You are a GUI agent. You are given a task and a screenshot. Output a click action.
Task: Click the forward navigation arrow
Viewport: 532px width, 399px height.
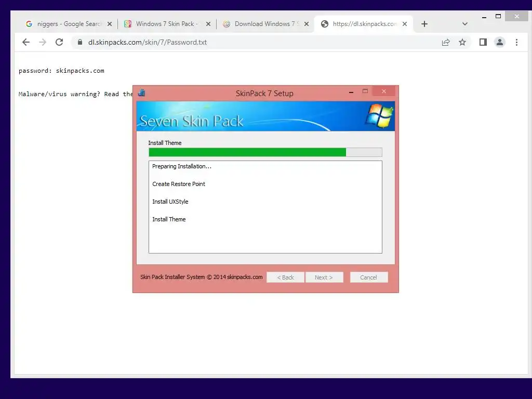tap(43, 42)
